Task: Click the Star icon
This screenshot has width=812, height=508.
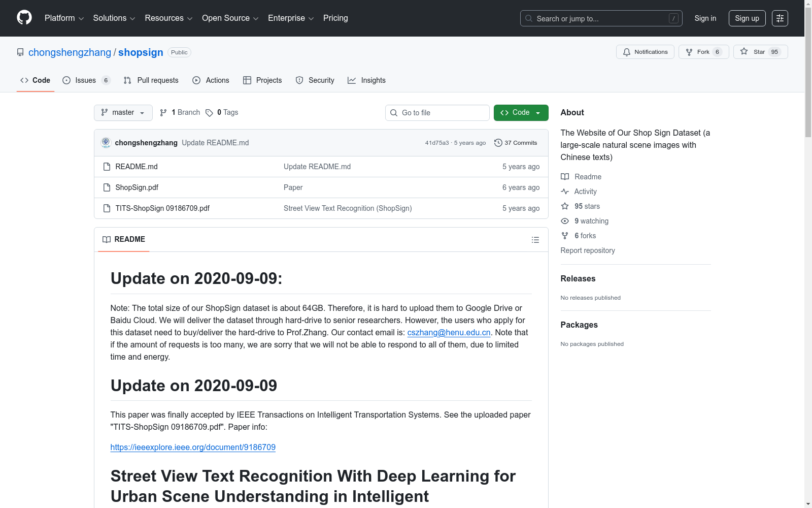Action: (x=744, y=51)
